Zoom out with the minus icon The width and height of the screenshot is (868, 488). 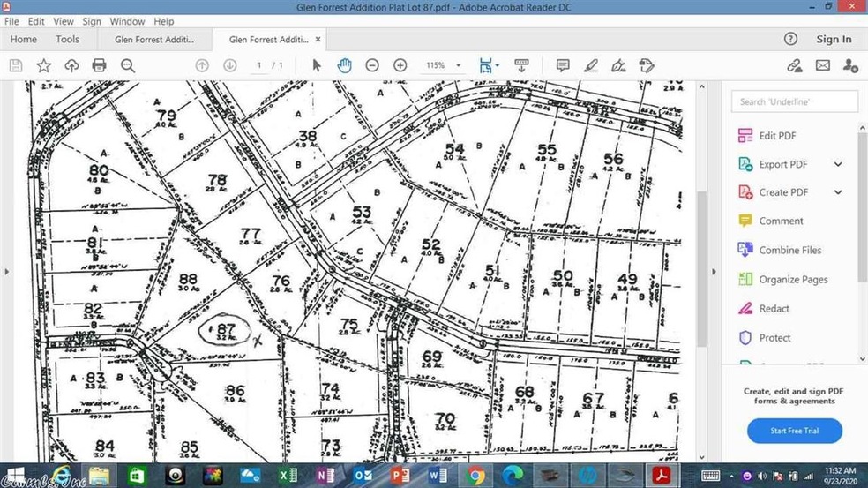372,65
